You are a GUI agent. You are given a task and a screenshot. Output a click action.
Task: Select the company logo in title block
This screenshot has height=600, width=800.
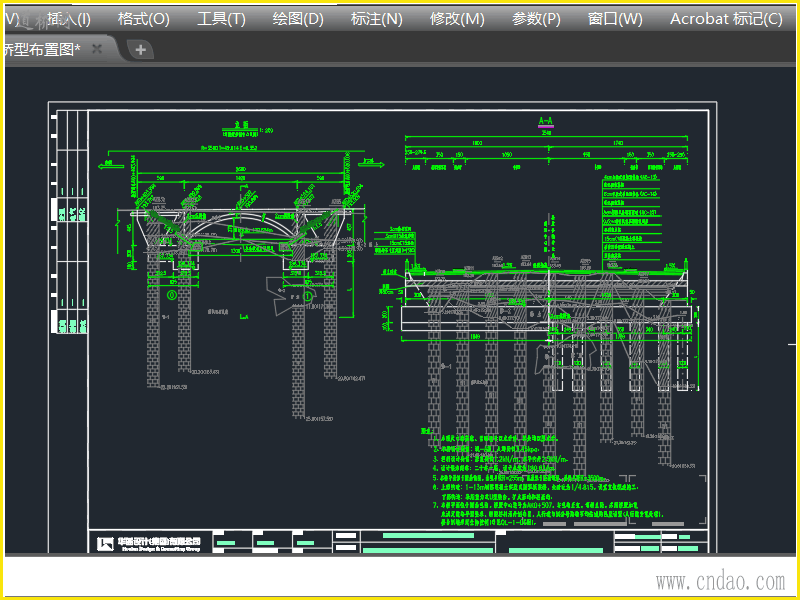click(106, 544)
